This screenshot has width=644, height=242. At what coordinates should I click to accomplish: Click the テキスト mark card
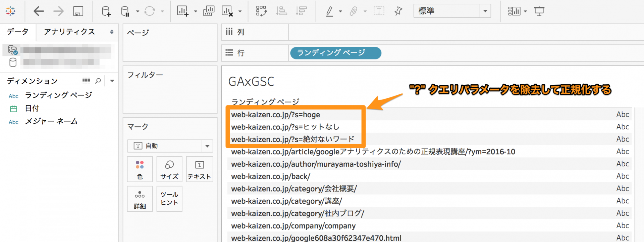199,169
